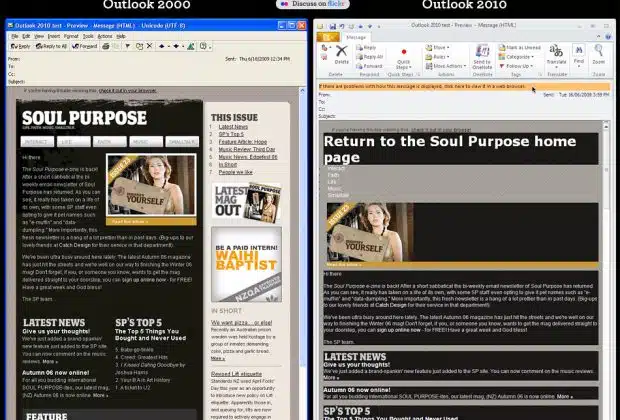Click Reply to All in Outlook 2000

(51, 46)
